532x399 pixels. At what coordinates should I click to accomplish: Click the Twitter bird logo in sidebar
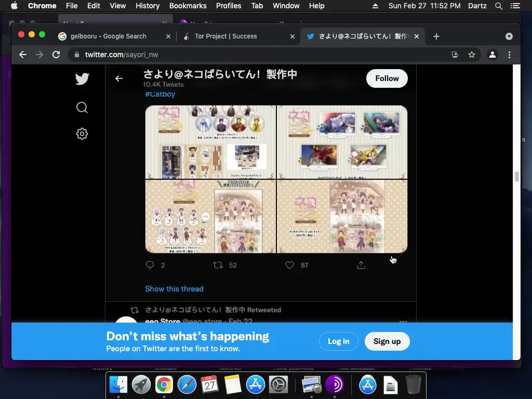tap(82, 79)
